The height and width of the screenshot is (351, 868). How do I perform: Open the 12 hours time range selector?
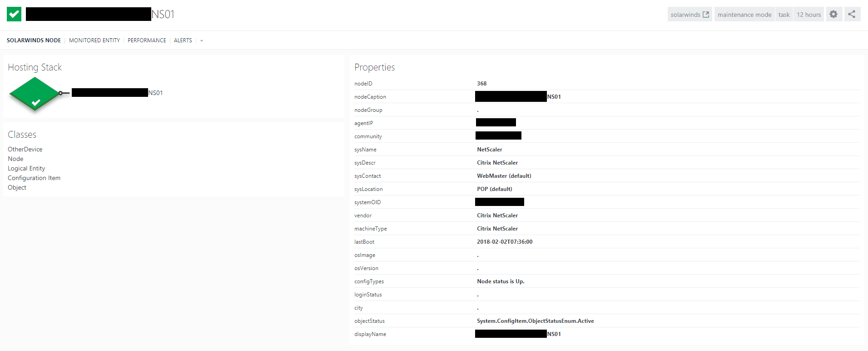808,15
